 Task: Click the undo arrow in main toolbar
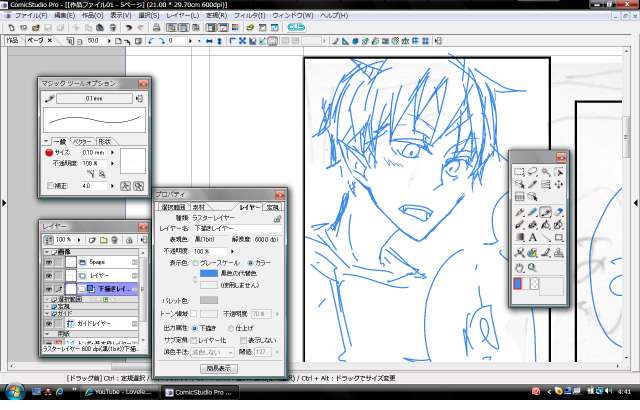coord(129,28)
